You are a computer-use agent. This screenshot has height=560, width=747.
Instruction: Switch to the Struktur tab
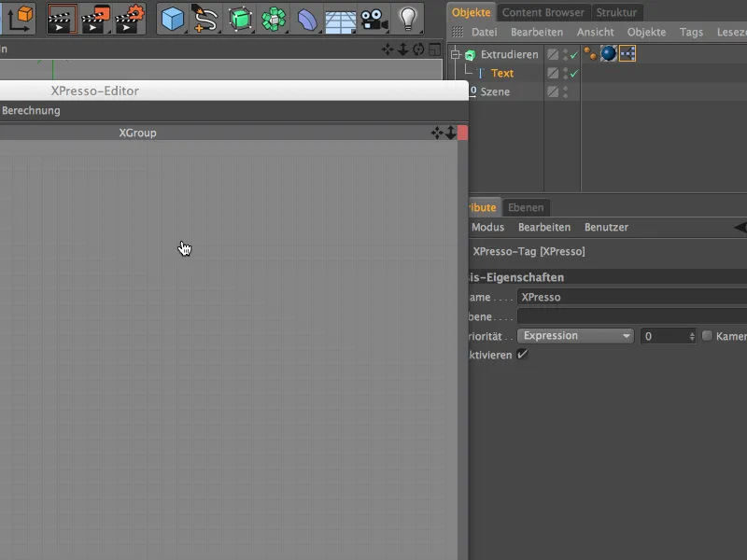pyautogui.click(x=616, y=12)
